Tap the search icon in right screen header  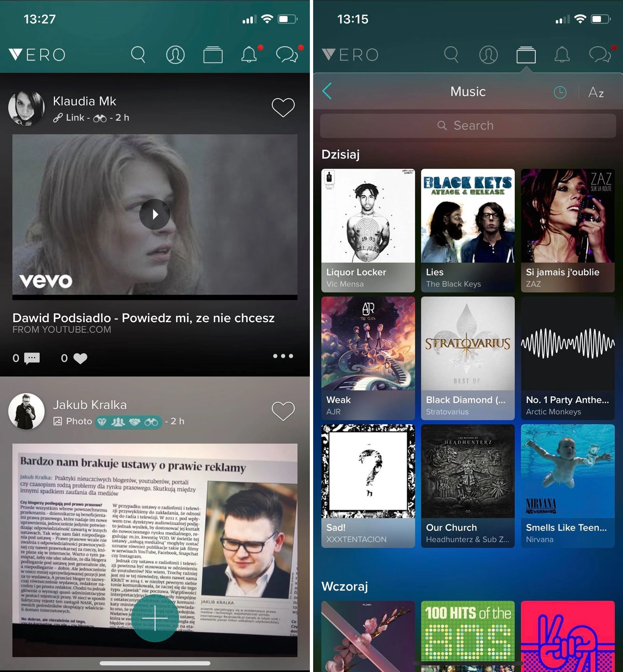tap(452, 55)
